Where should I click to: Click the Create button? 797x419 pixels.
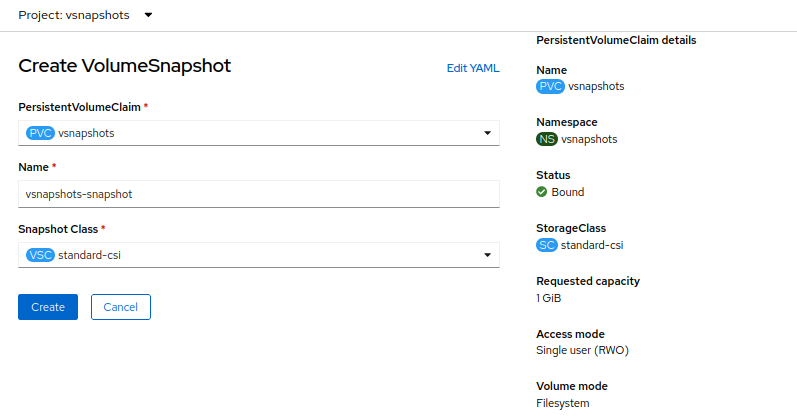pyautogui.click(x=48, y=307)
